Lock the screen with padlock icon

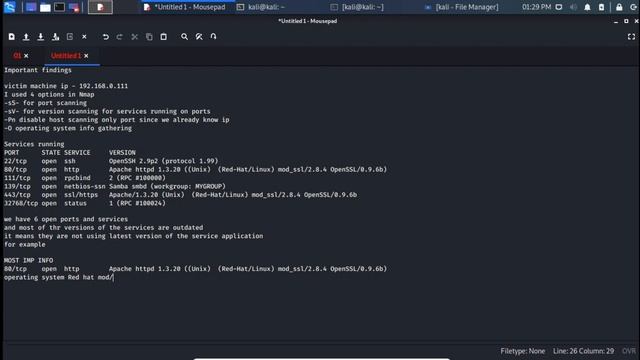619,7
